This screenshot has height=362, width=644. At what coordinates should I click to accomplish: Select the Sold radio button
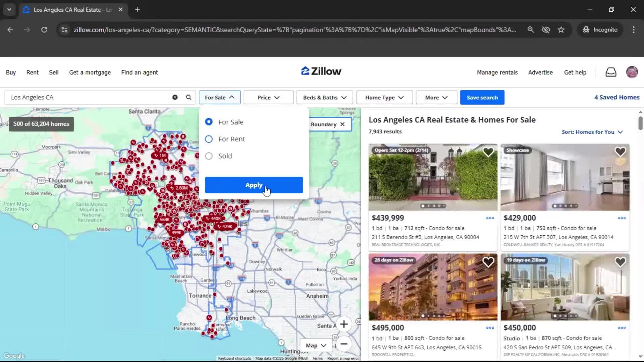209,156
